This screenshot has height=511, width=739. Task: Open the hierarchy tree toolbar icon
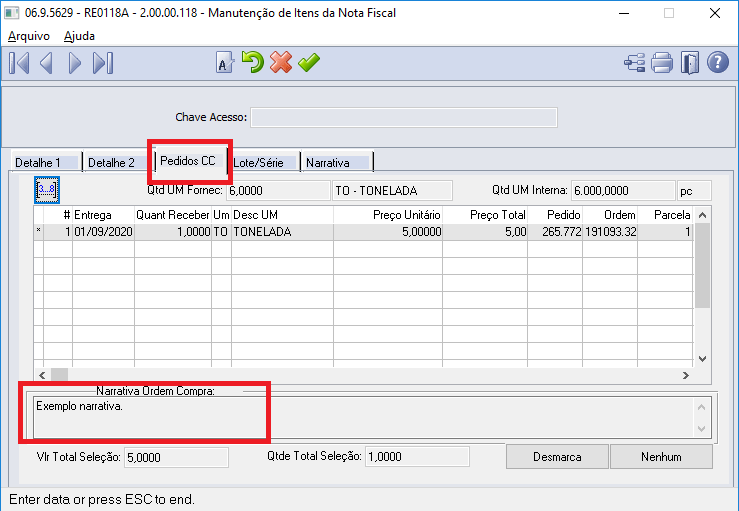[634, 63]
